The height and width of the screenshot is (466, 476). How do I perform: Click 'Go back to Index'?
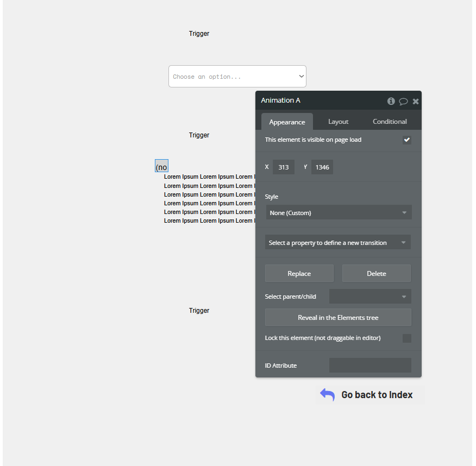click(377, 395)
